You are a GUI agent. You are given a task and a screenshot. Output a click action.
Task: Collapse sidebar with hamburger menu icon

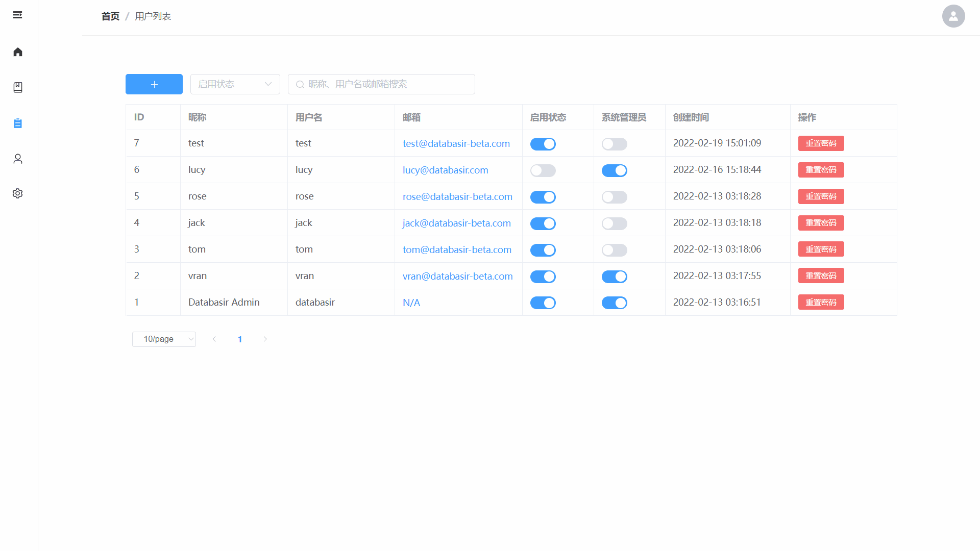tap(17, 15)
